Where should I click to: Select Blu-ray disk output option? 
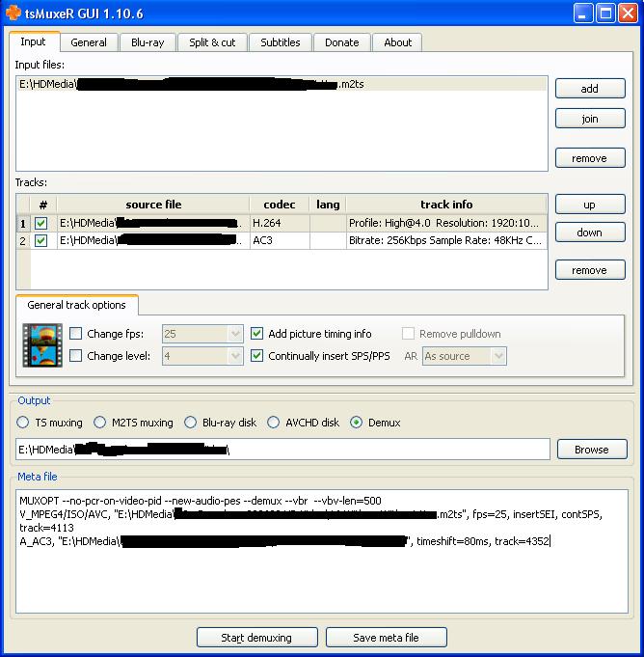coord(190,423)
